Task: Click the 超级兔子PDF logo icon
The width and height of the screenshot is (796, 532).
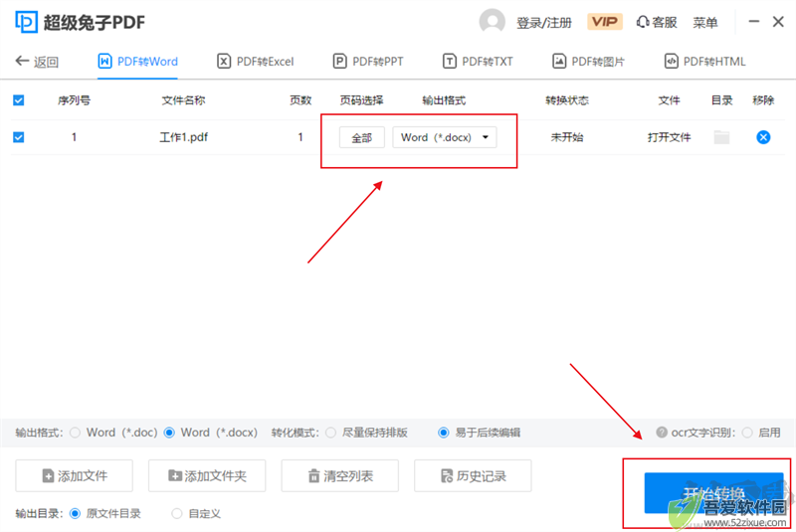Action: (x=26, y=22)
